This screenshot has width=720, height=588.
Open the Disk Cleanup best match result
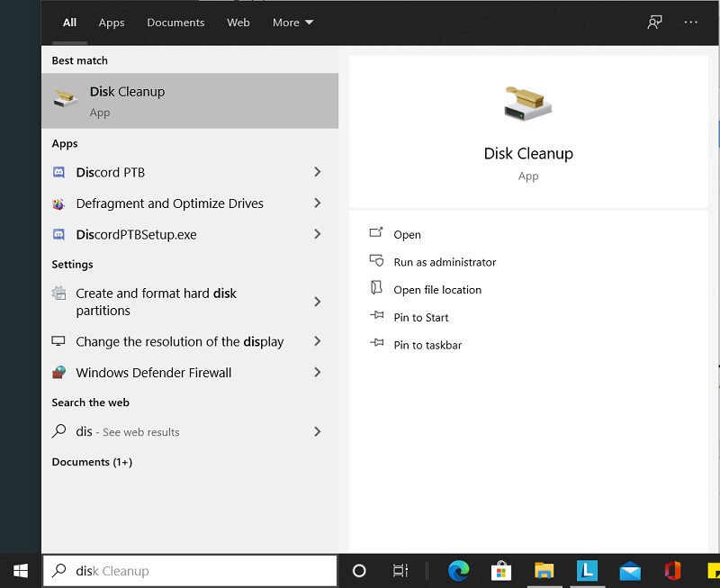click(190, 101)
